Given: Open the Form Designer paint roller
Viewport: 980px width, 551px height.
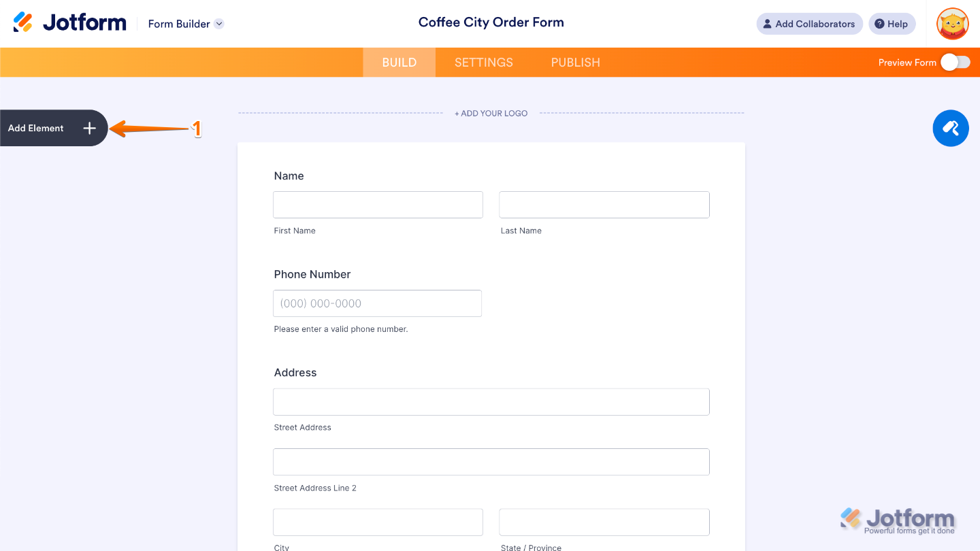Looking at the screenshot, I should coord(950,128).
